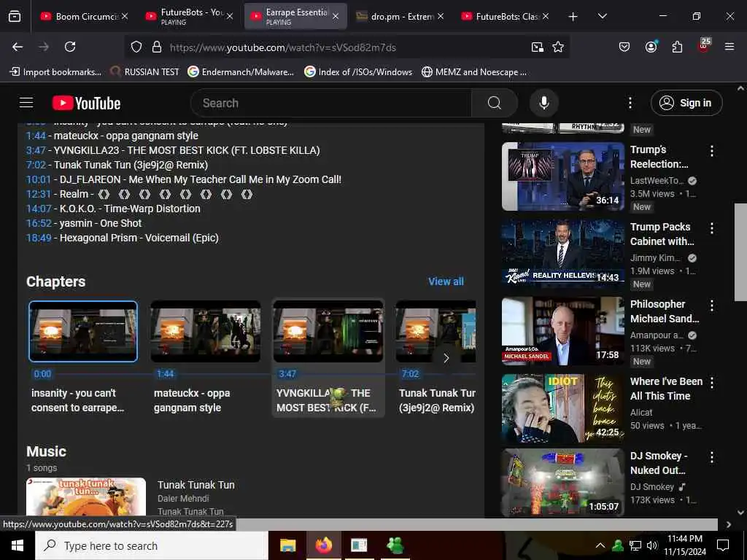
Task: Open the list all tabs dropdown arrow
Action: [x=602, y=16]
